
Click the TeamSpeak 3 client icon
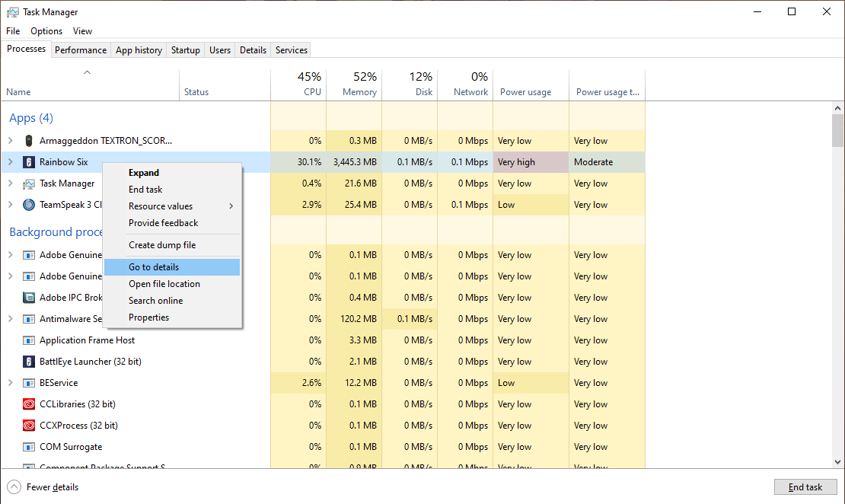pos(29,205)
